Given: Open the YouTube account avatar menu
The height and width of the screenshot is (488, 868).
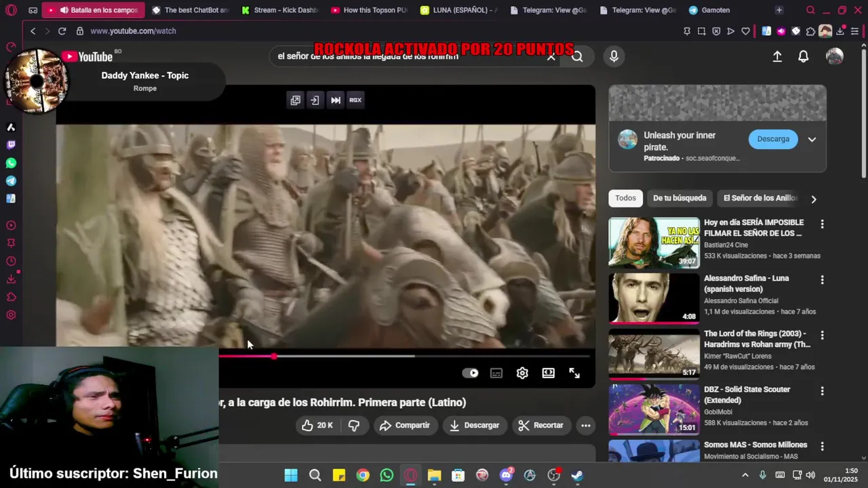Looking at the screenshot, I should pos(835,57).
